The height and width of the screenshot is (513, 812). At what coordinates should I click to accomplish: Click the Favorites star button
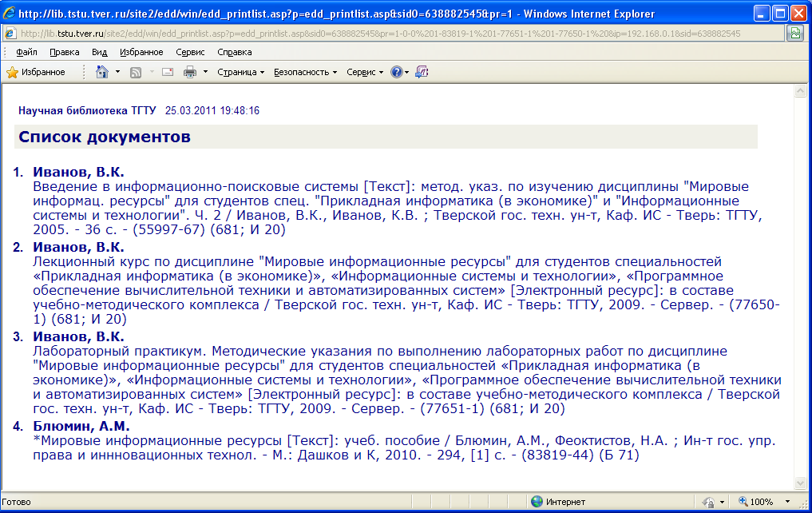click(36, 72)
